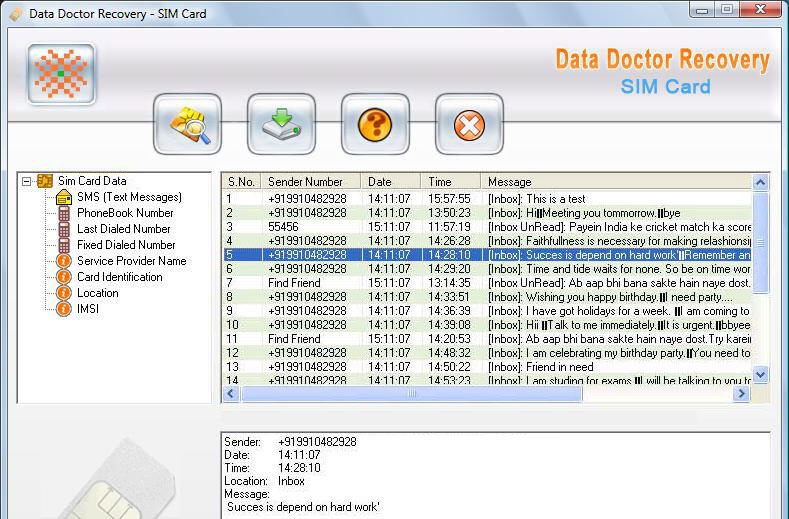Viewport: 789px width, 519px height.
Task: Click the info icon beside IMSI
Action: click(x=63, y=309)
